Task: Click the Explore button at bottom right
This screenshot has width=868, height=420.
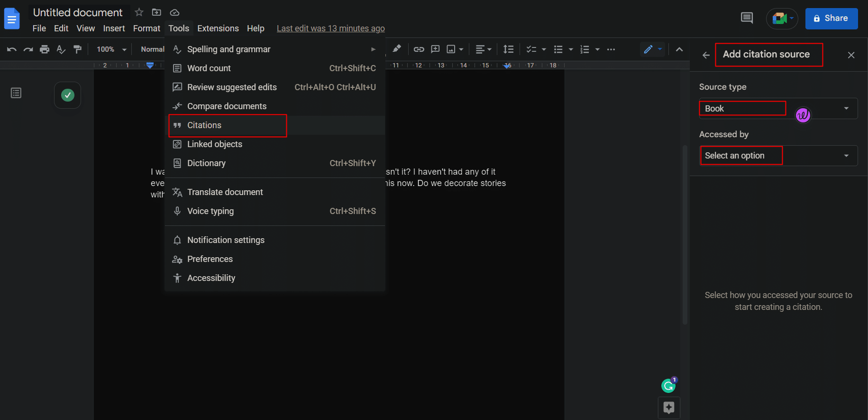Action: point(669,408)
